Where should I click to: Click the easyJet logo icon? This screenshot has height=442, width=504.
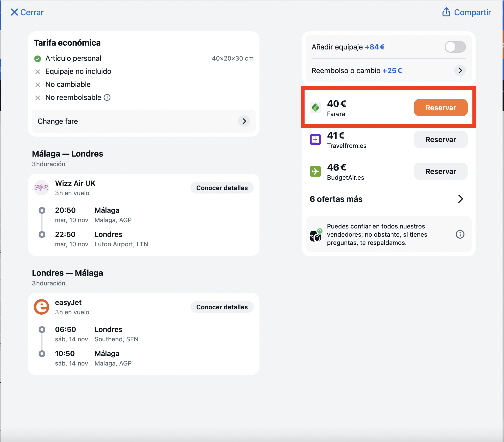tap(41, 307)
